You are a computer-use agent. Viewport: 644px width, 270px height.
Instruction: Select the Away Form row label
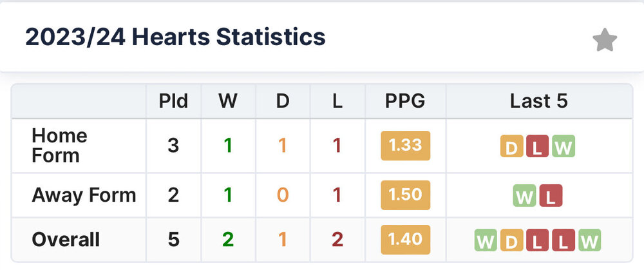(84, 195)
